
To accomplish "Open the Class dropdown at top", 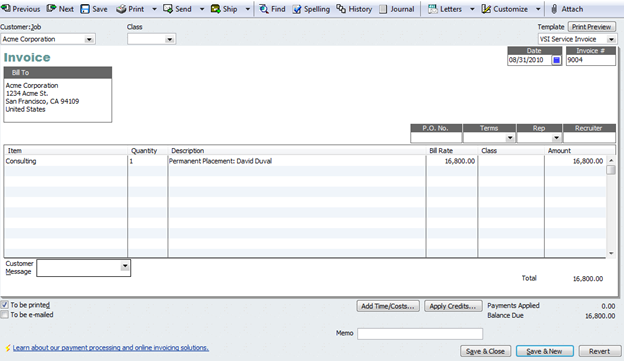I will [170, 39].
